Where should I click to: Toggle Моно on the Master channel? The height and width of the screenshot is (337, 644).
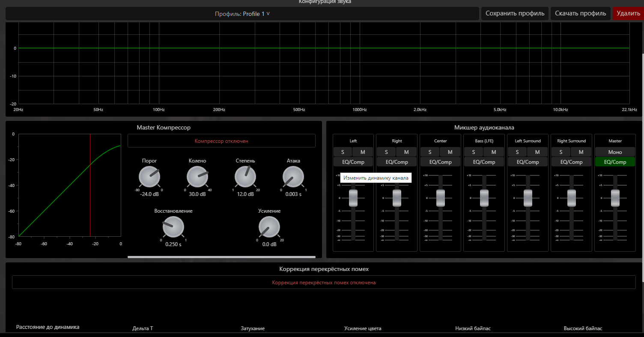click(x=615, y=152)
